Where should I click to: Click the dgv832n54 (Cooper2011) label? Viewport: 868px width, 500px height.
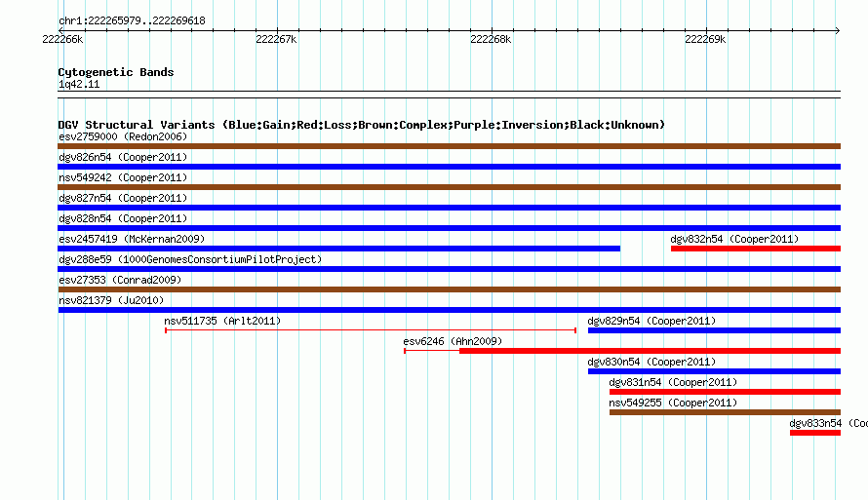coord(734,239)
